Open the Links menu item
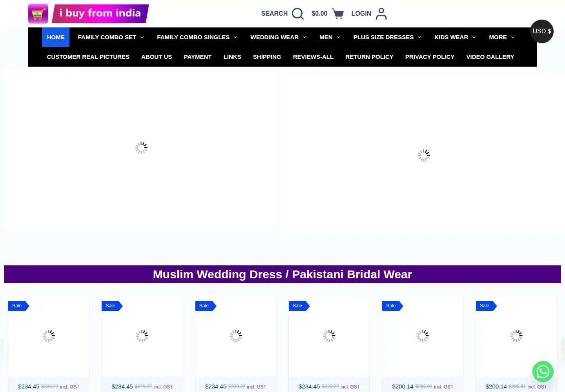565x392 pixels. tap(232, 57)
